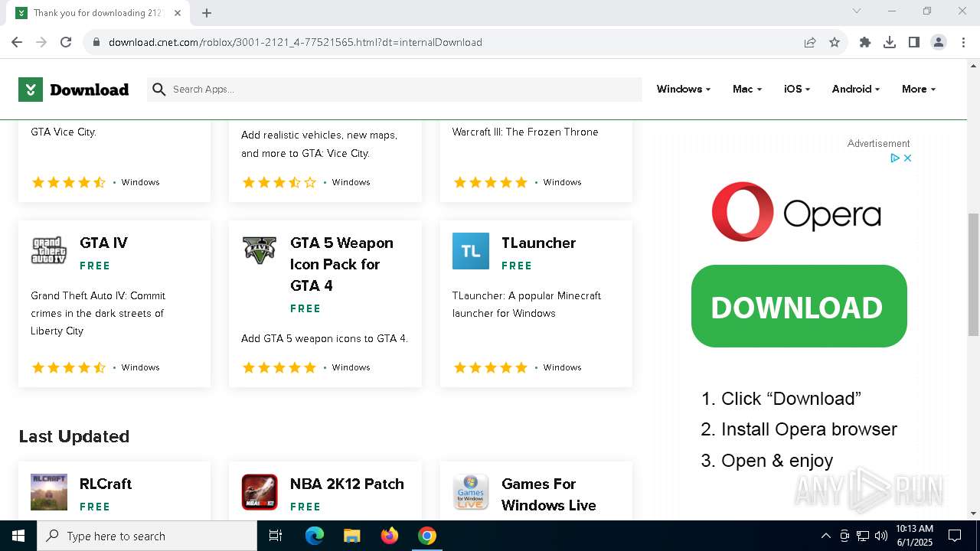Close the Opera advertisement with X icon
This screenshot has height=551, width=980.
click(908, 158)
